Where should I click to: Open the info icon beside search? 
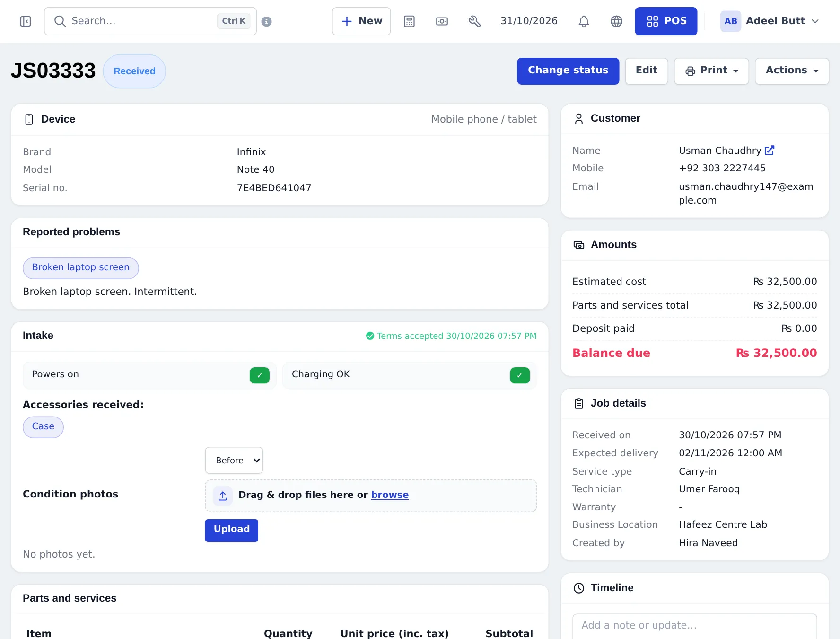267,21
